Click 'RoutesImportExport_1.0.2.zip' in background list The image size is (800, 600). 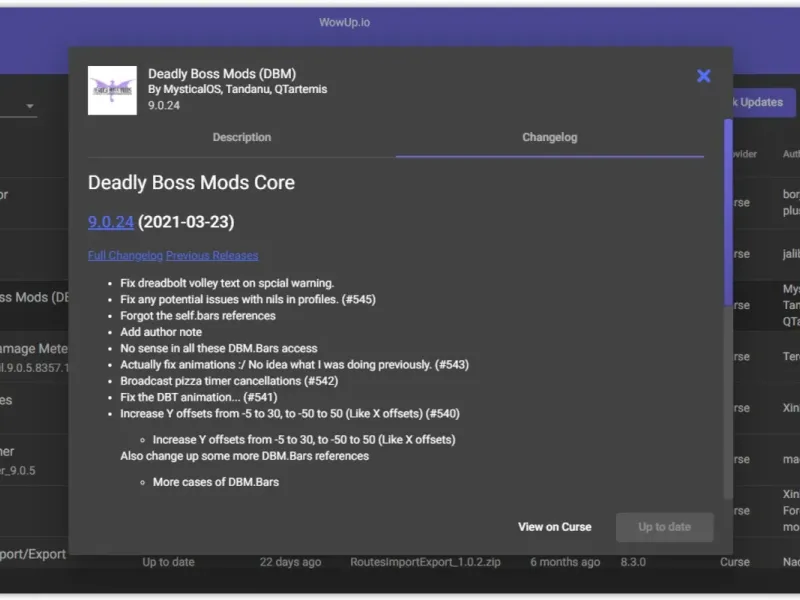425,562
